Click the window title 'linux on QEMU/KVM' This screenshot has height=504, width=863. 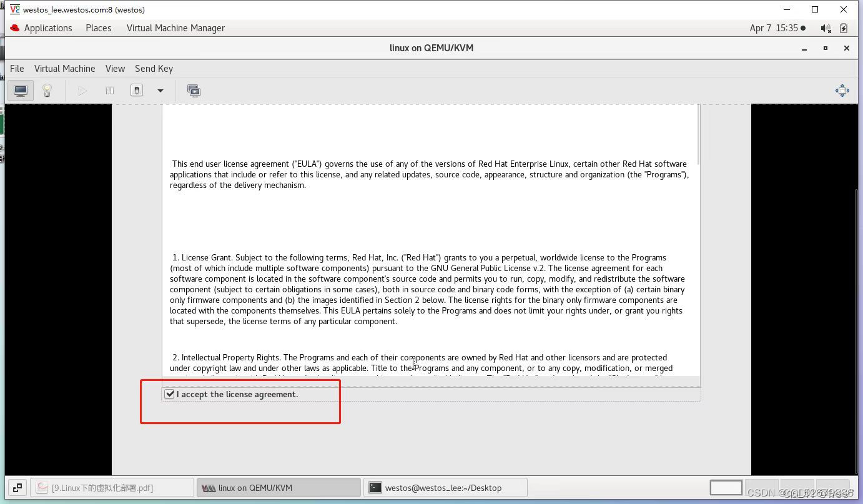pos(431,48)
